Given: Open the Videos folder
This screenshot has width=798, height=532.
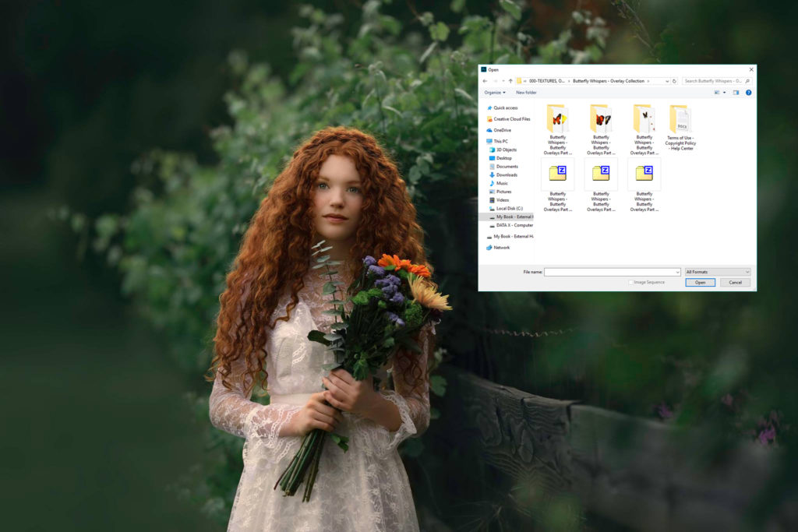Looking at the screenshot, I should (x=500, y=200).
